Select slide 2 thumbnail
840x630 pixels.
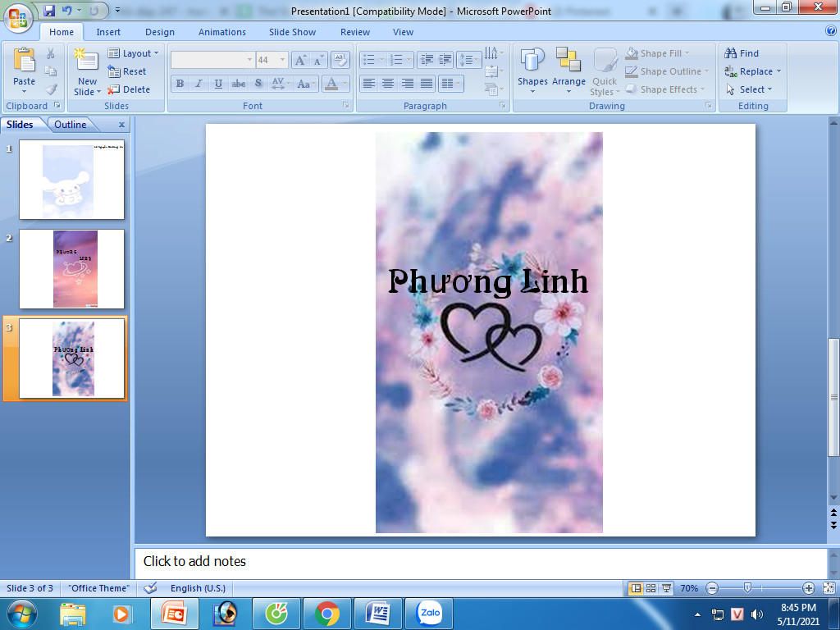tap(72, 269)
